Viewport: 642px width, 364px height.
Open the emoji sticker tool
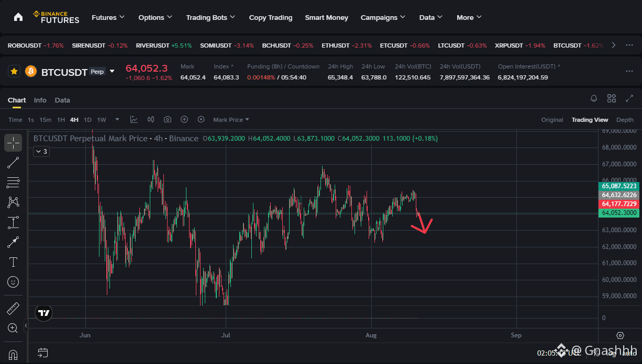13,282
